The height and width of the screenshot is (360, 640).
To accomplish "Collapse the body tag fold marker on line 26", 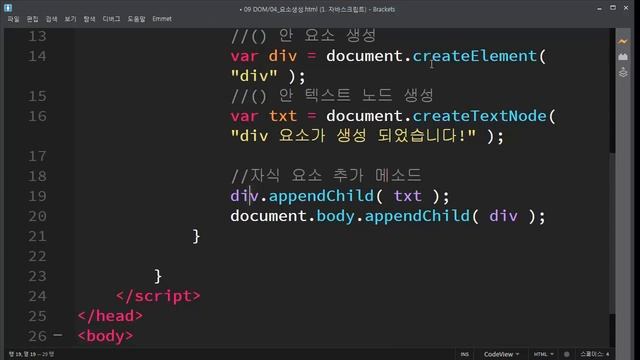I will coord(58,336).
